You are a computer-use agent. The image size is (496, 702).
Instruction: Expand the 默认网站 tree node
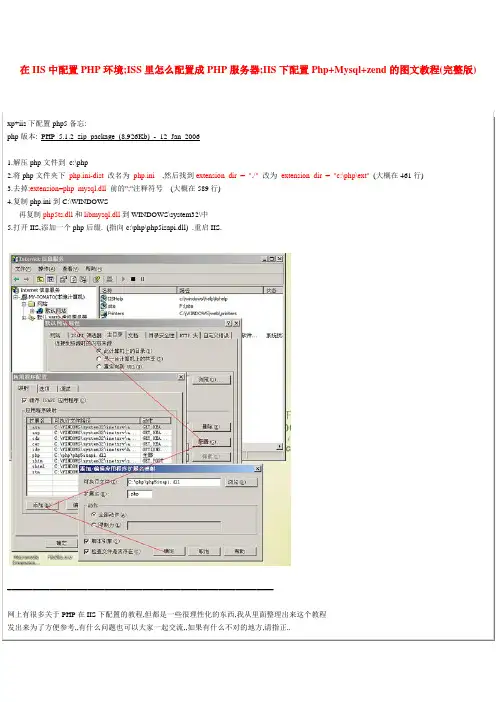32,310
